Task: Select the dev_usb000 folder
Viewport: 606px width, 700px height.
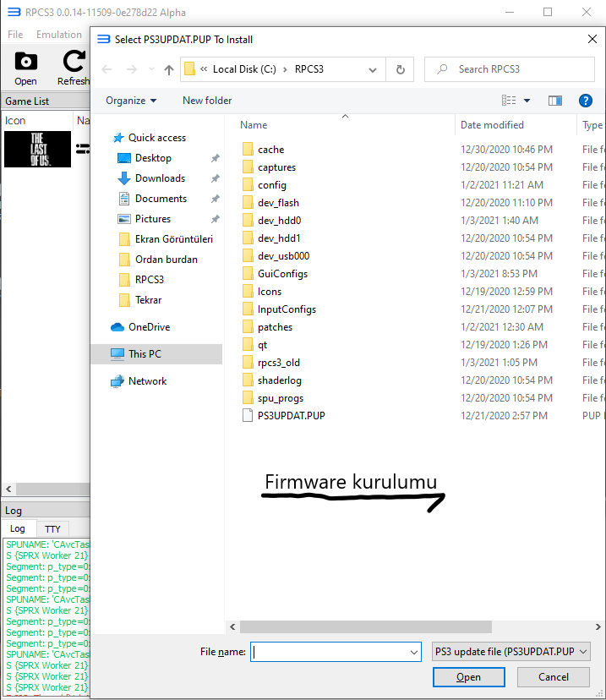Action: [283, 256]
